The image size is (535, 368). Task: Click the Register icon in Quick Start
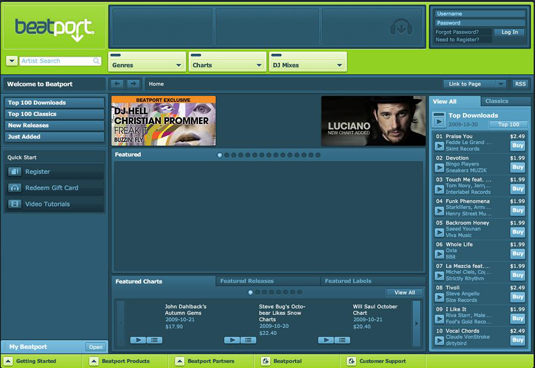tap(14, 172)
